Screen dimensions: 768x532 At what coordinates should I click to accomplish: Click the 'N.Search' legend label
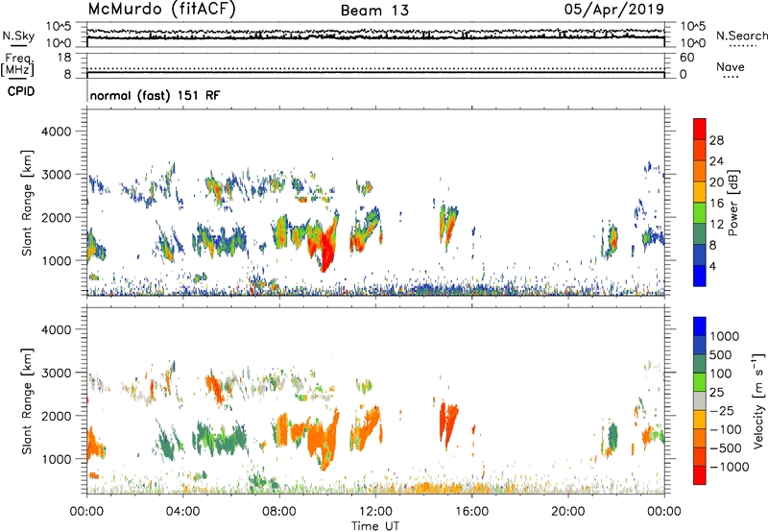point(741,36)
